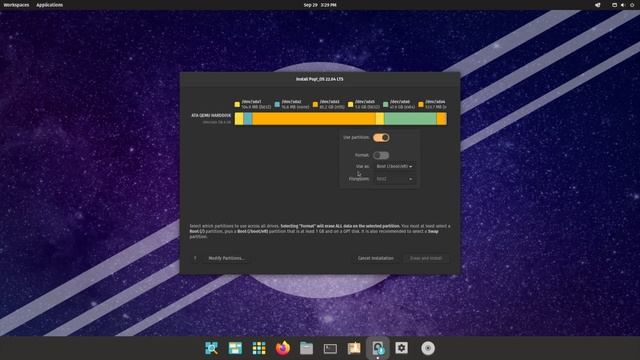640x360 pixels.
Task: Open the launcher search icon in dock
Action: coord(211,348)
